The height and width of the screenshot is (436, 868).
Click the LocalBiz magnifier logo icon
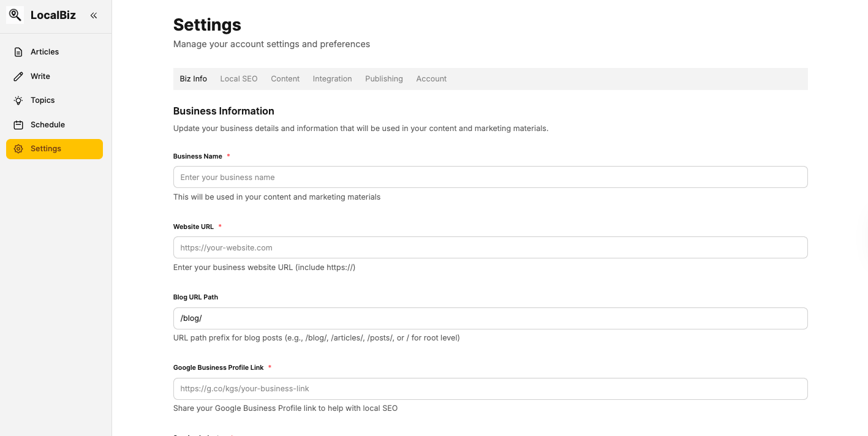[x=15, y=14]
